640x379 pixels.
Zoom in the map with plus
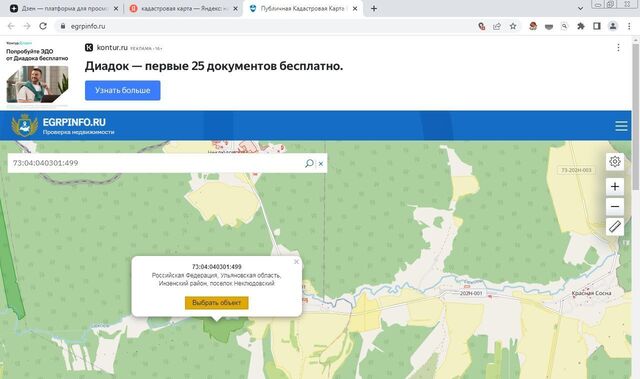point(615,186)
